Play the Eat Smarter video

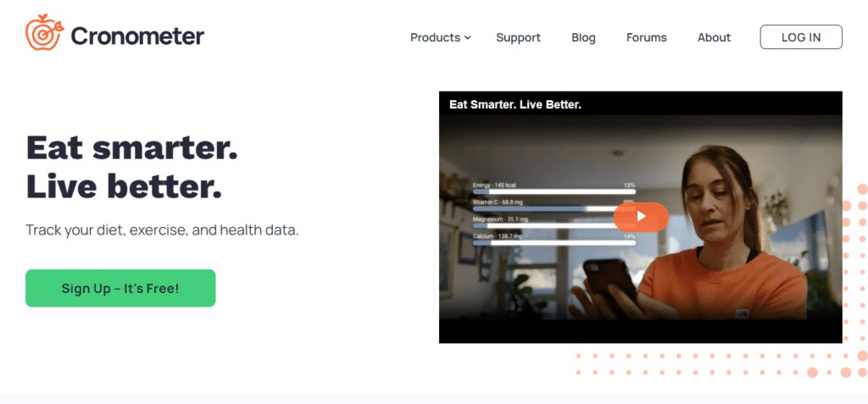pyautogui.click(x=641, y=217)
